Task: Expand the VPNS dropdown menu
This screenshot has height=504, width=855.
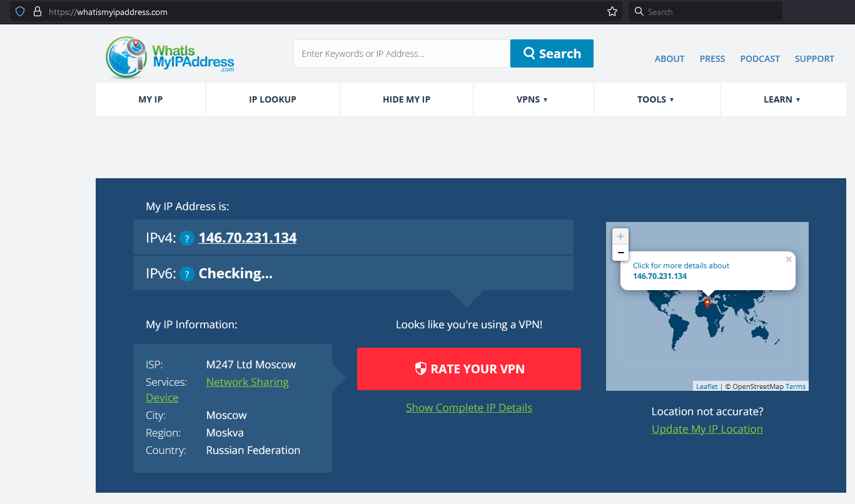Action: (532, 99)
